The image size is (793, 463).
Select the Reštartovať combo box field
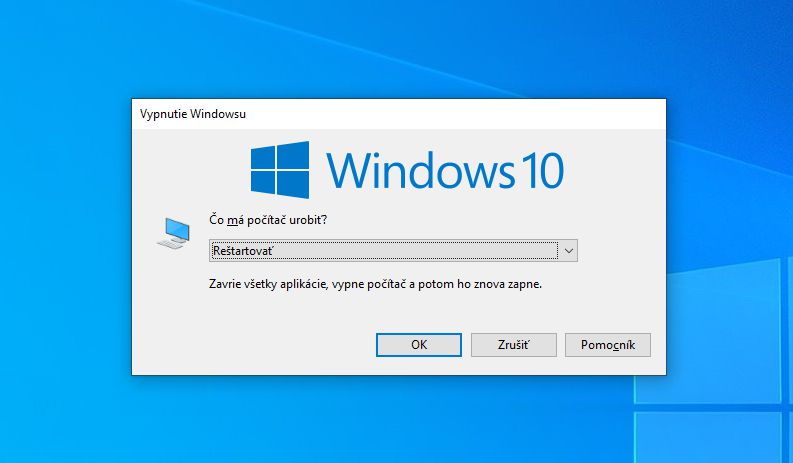pos(393,250)
